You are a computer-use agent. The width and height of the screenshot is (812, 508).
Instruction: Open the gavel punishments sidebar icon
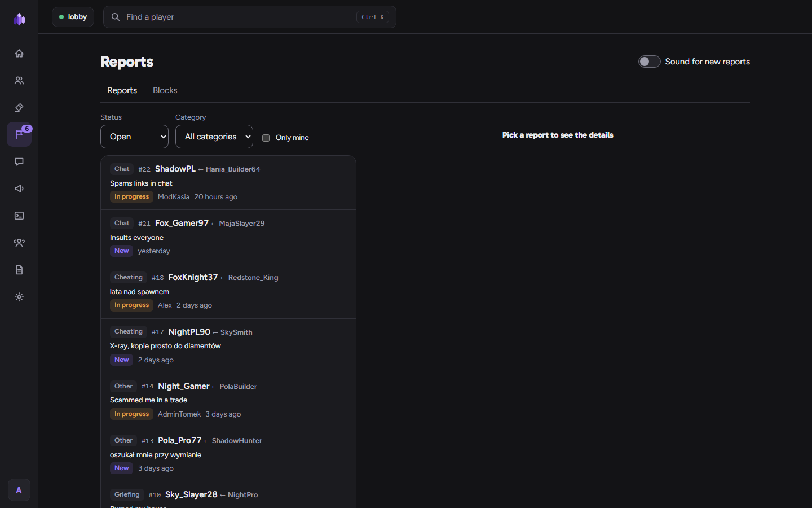click(19, 108)
